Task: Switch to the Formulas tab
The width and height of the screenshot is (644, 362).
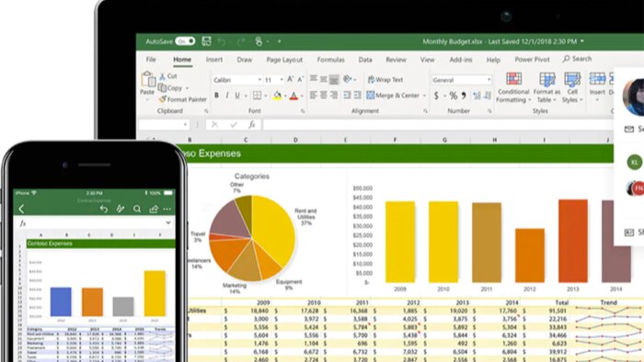Action: [x=330, y=60]
